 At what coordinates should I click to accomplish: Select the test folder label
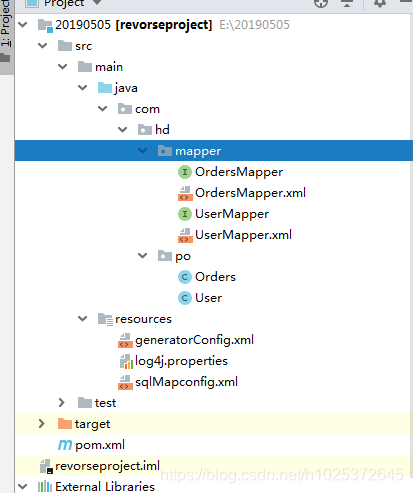pos(105,403)
